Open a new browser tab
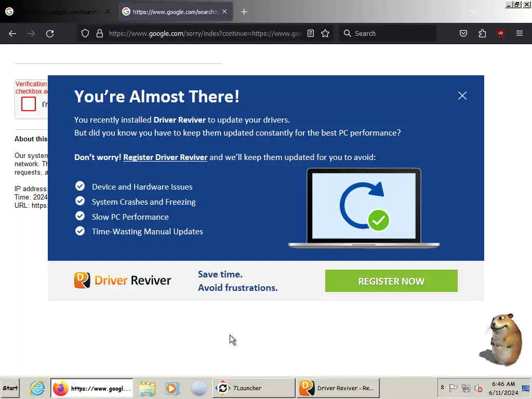This screenshot has width=532, height=399. [x=244, y=12]
